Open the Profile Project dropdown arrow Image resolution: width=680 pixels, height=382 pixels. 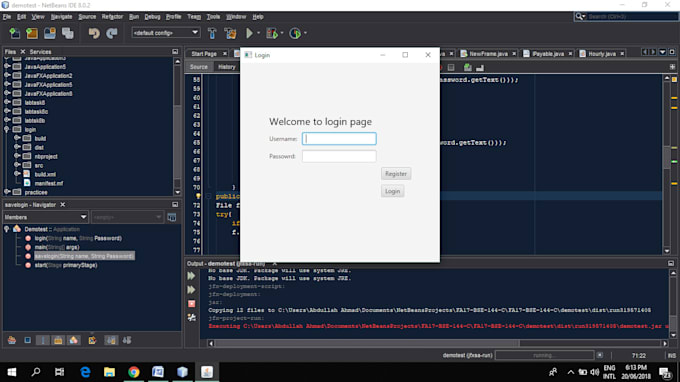(x=305, y=33)
